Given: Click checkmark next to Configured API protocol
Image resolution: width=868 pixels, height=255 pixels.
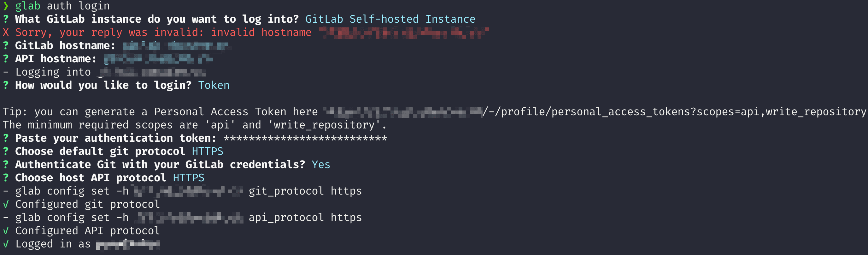Looking at the screenshot, I should point(6,231).
